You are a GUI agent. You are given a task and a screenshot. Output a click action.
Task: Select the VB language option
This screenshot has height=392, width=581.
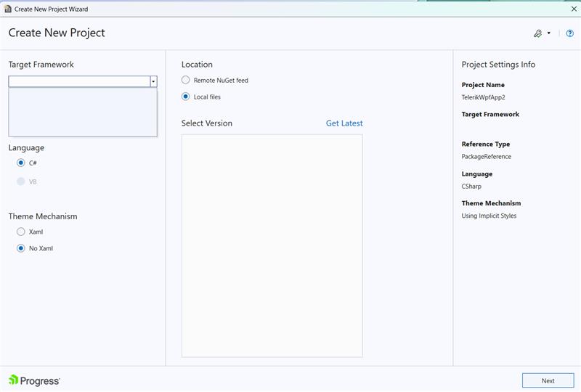click(21, 181)
